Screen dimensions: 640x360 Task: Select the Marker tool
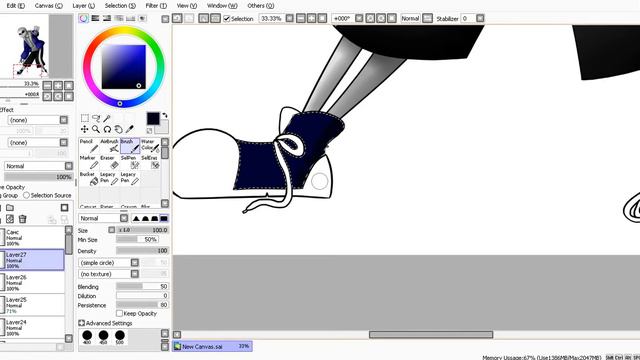89,162
